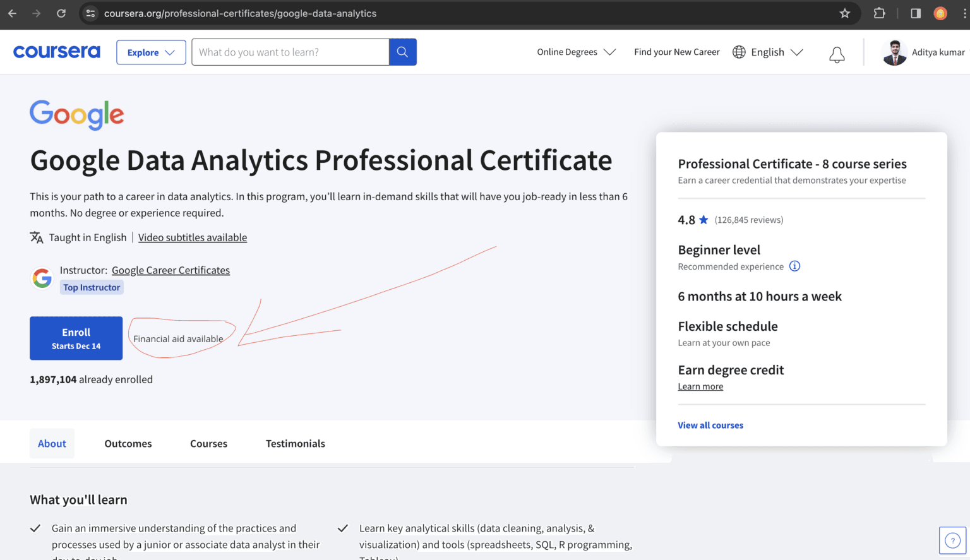Open the browser extensions puzzle icon

tap(879, 13)
